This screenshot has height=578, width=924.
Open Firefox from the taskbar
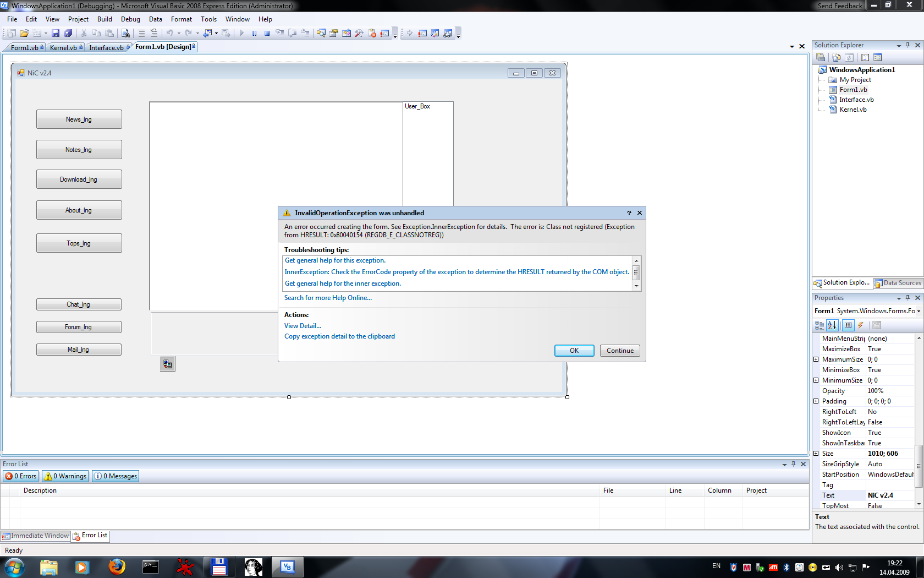click(x=117, y=567)
